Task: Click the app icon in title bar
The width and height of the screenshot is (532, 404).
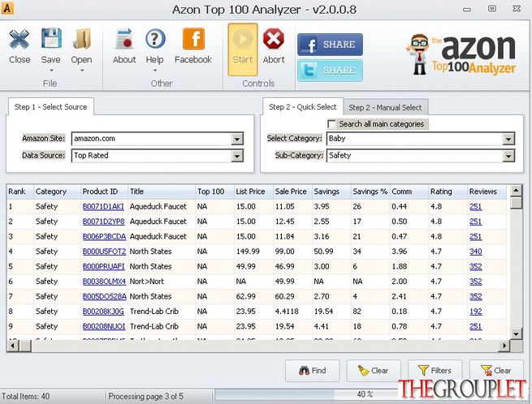Action: click(x=7, y=8)
